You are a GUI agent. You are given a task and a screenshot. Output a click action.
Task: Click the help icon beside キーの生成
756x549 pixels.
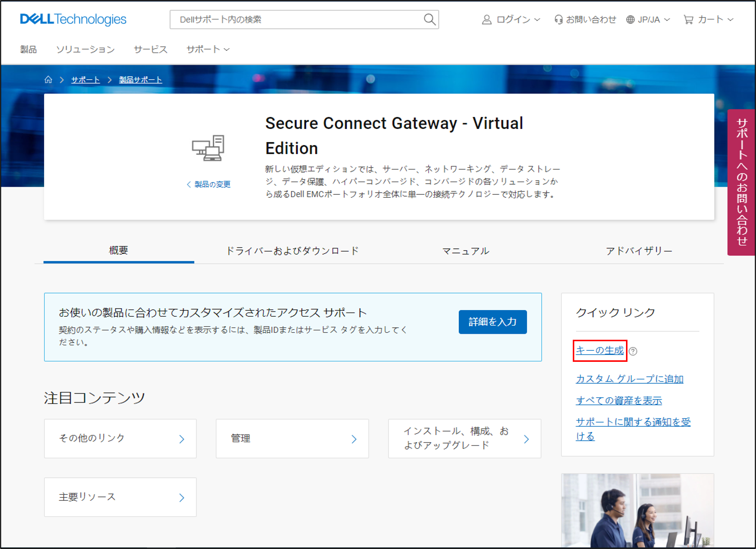coord(633,351)
